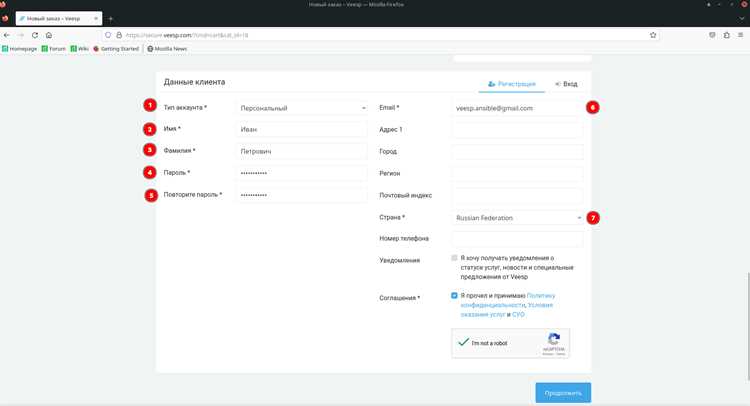
Task: Click the Повторите пароль field
Action: click(302, 195)
